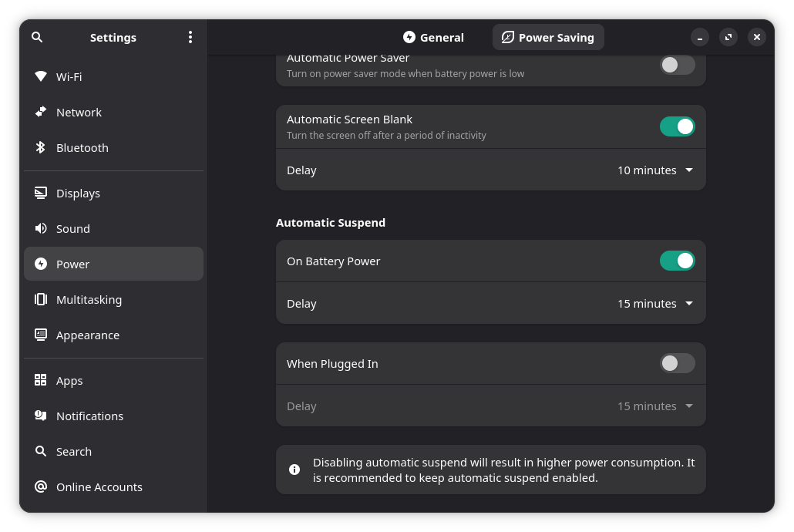Click the Notifications icon in sidebar
794x532 pixels.
point(41,416)
